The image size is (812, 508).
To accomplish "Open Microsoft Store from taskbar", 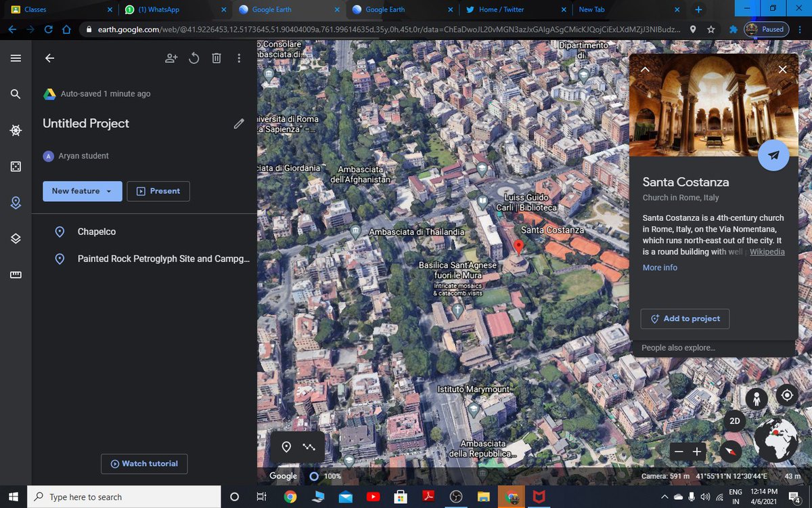I will point(401,496).
